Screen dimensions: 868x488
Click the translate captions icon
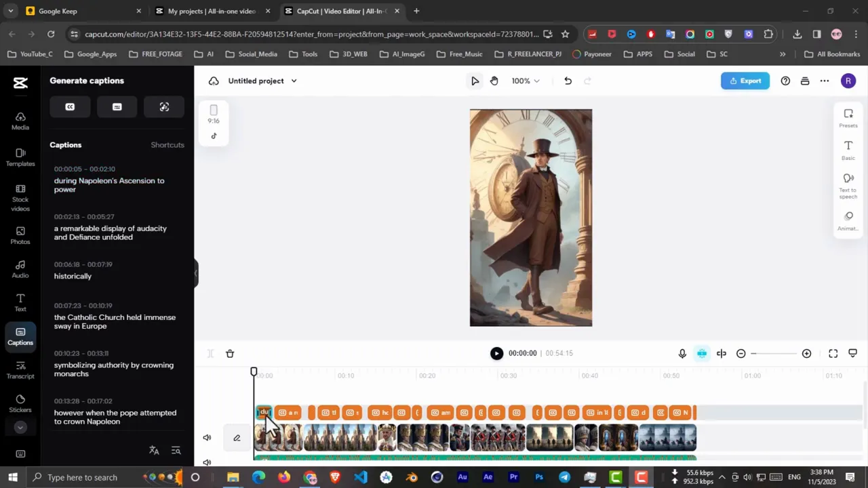(154, 450)
